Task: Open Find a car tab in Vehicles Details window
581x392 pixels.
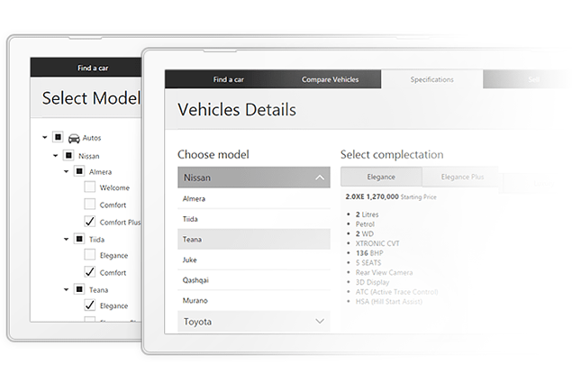Action: pos(228,79)
